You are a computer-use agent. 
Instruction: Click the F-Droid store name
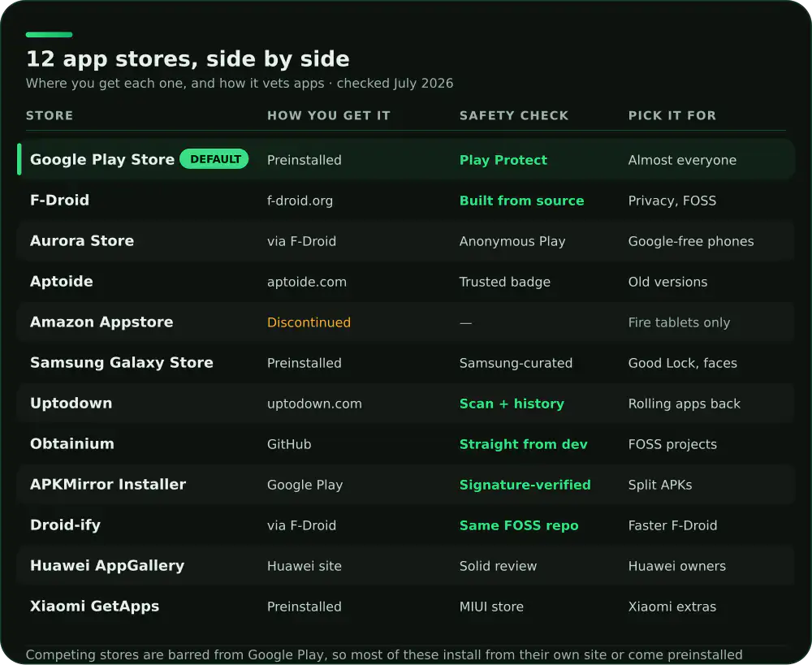[59, 200]
